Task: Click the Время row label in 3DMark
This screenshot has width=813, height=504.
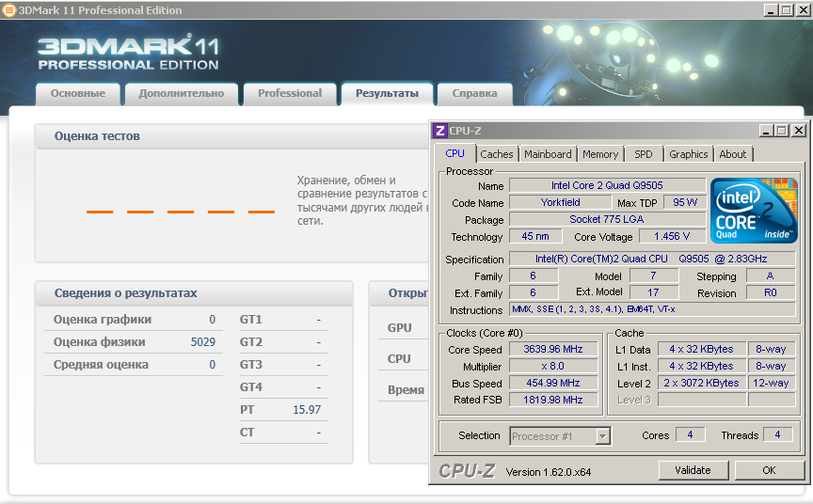Action: (406, 390)
